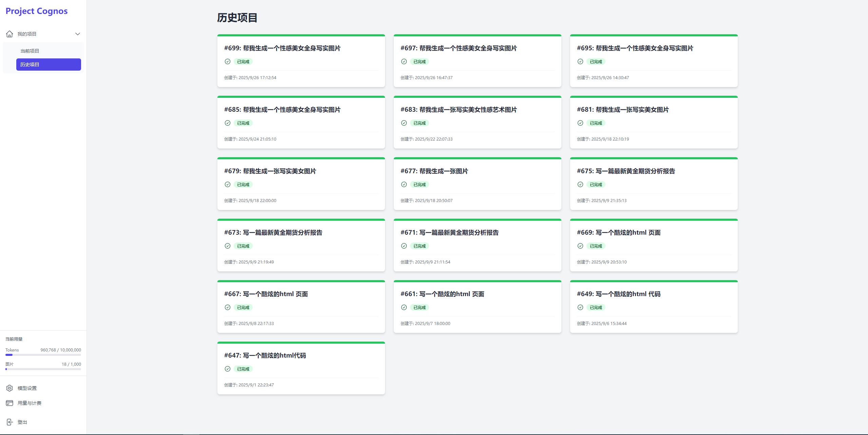868x435 pixels.
Task: Click the home icon beside 我的项目
Action: click(x=9, y=34)
